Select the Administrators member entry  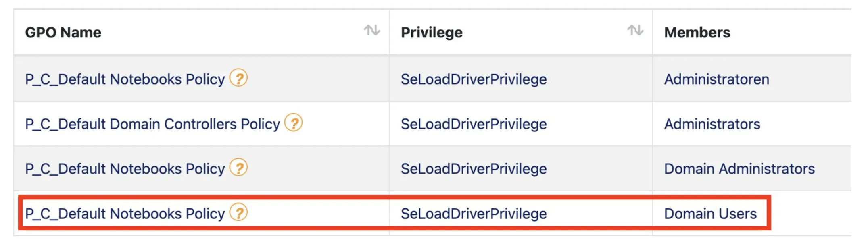712,124
